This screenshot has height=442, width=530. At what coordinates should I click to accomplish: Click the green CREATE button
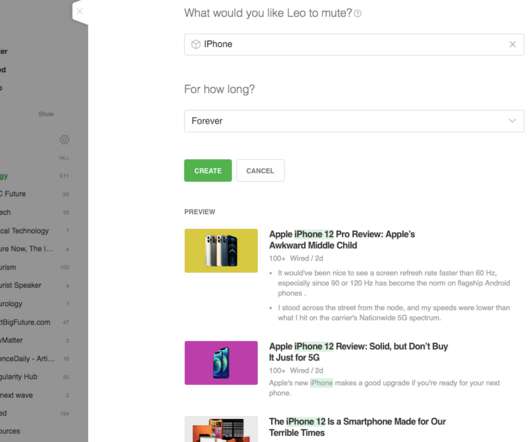[208, 171]
